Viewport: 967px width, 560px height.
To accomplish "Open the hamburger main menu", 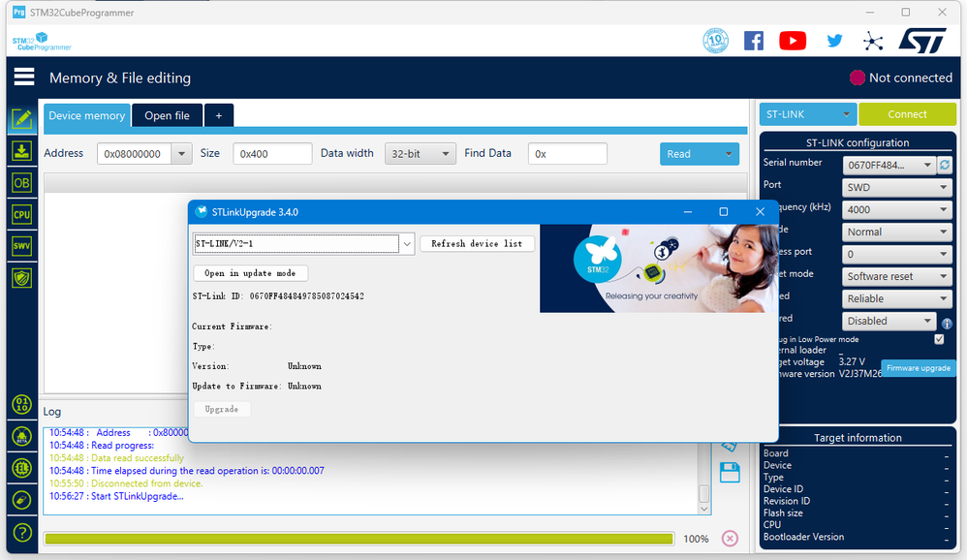I will [24, 78].
